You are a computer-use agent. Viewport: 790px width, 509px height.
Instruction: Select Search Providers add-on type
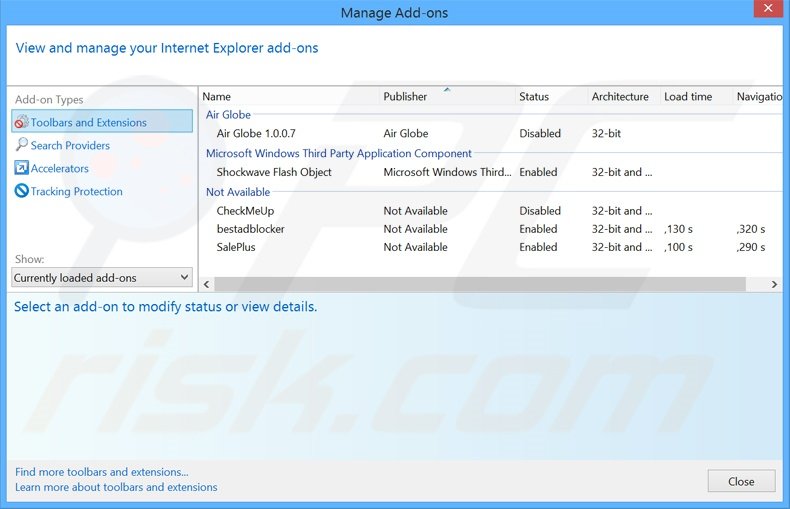point(70,145)
